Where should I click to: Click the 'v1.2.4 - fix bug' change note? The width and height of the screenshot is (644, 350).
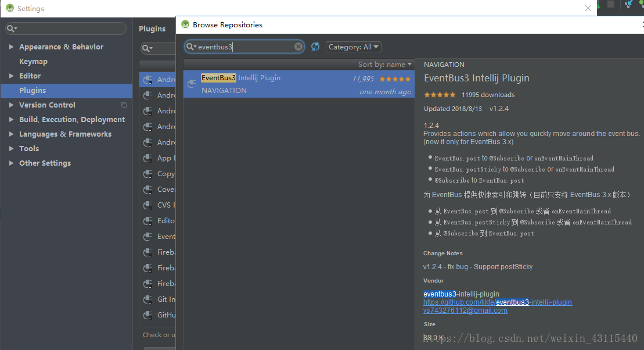coord(478,267)
